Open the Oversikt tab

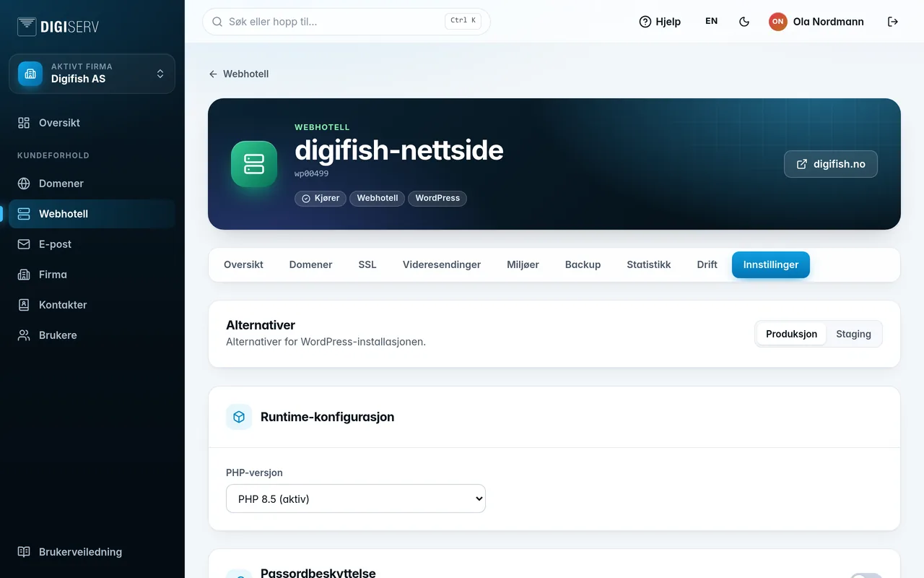click(243, 264)
